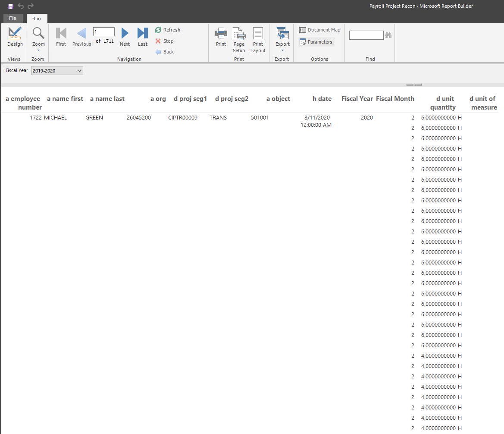Jump to the Last report page
Image resolution: width=504 pixels, height=434 pixels.
pos(143,37)
